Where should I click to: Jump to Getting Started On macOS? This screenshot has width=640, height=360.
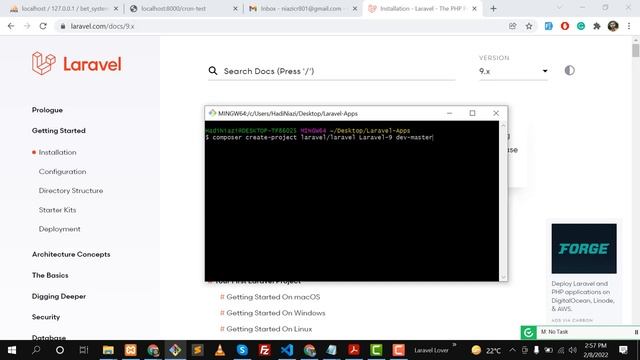(x=273, y=297)
